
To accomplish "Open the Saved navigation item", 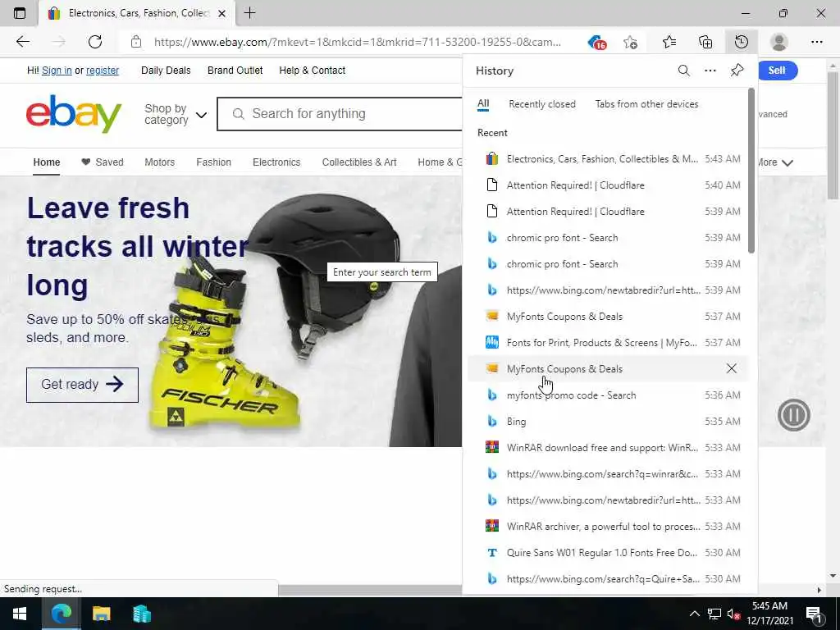I will pos(103,162).
